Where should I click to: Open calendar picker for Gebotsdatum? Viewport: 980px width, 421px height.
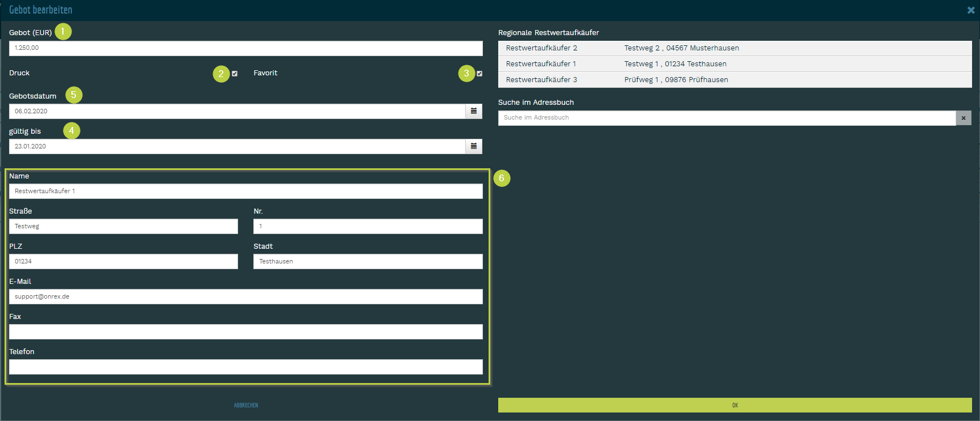pyautogui.click(x=474, y=111)
